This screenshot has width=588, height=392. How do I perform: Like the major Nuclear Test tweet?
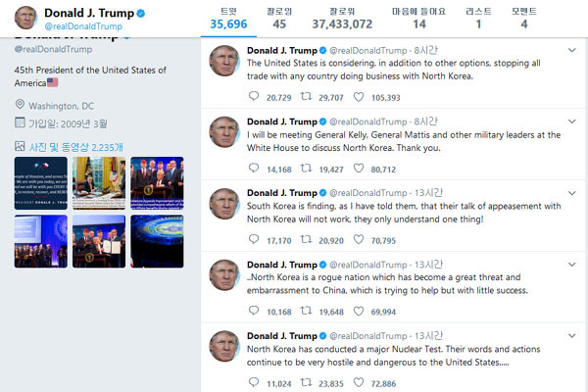[359, 382]
